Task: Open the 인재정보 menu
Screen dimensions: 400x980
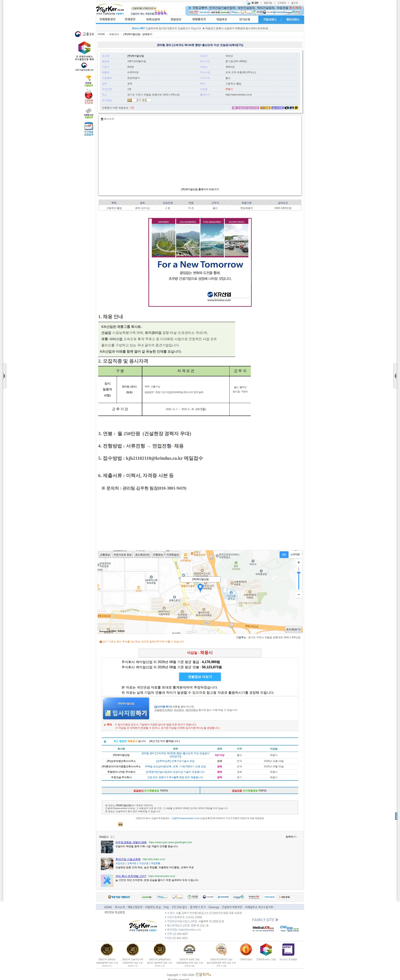Action: (130, 19)
